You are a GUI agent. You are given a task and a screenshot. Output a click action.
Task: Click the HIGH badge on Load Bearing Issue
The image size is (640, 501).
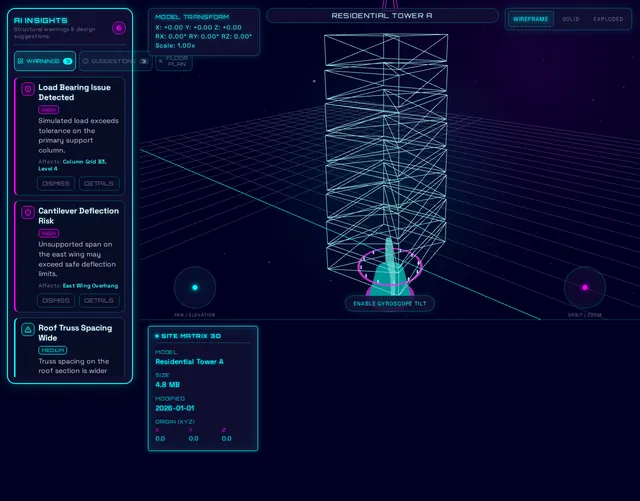(x=49, y=110)
